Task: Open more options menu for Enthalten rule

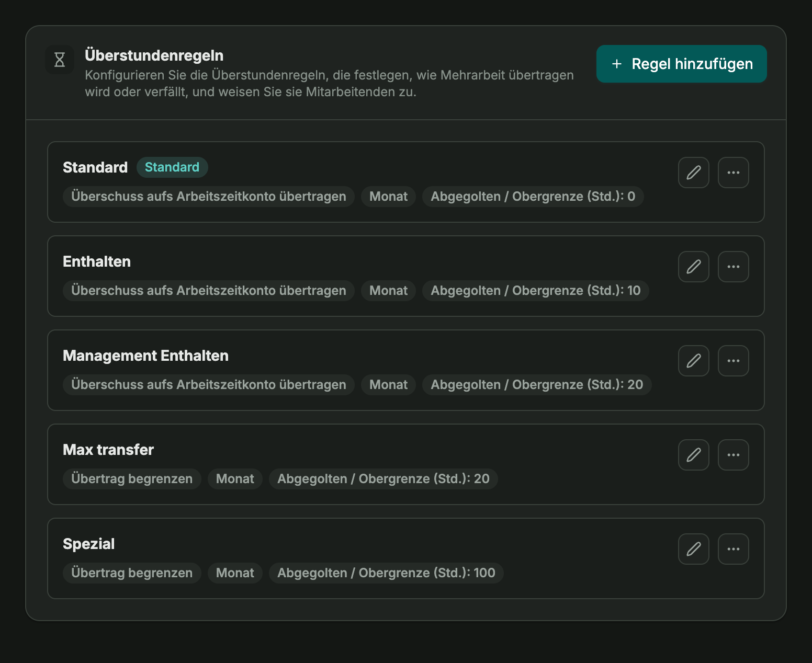Action: 734,267
